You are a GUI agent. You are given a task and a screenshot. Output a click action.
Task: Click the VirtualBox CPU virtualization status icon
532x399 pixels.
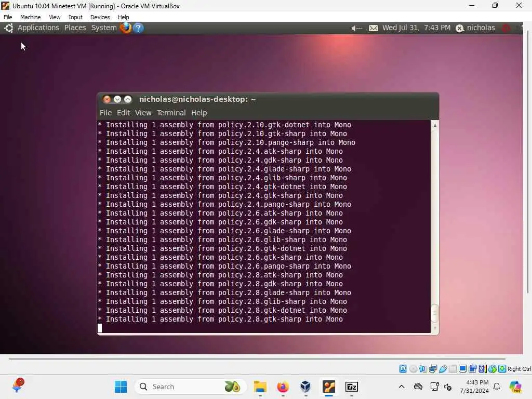483,368
